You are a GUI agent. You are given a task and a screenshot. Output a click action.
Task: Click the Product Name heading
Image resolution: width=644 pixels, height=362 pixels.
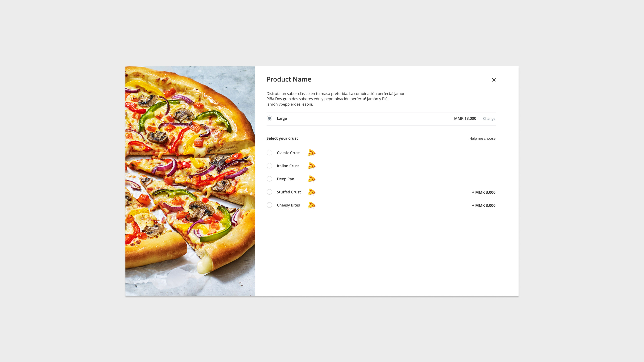289,79
